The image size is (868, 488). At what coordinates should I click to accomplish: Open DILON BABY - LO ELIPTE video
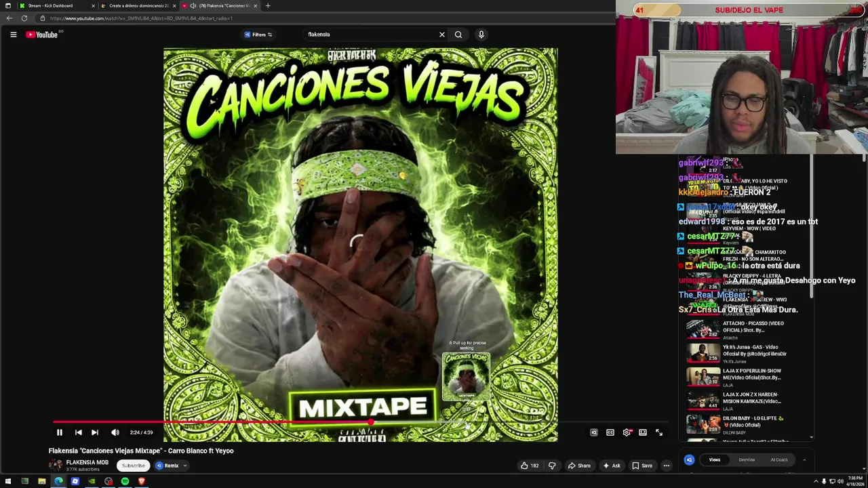coord(753,422)
